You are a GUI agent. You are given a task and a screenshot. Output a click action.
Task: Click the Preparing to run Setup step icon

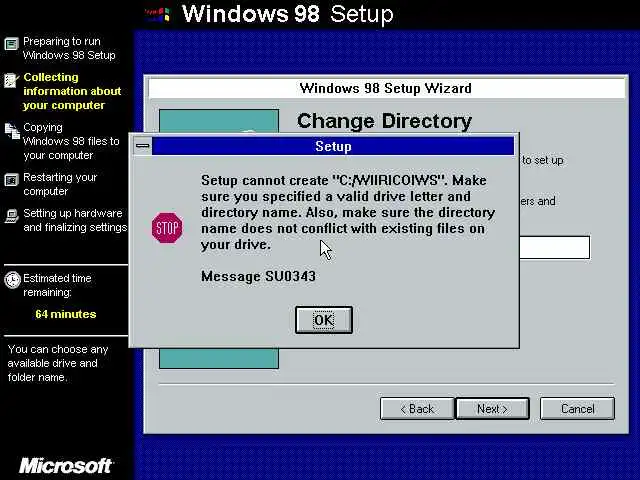pos(11,44)
